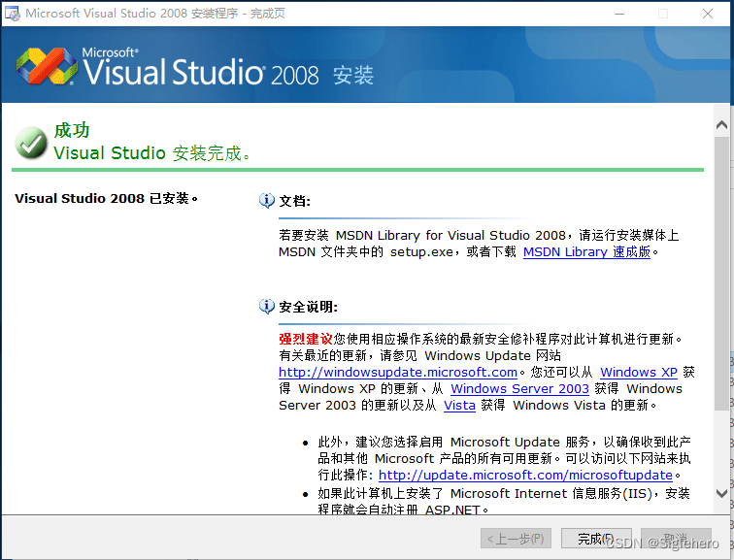Open the windowsupdate.microsoft.com link
Viewport: 734px width, 560px height.
coord(398,372)
